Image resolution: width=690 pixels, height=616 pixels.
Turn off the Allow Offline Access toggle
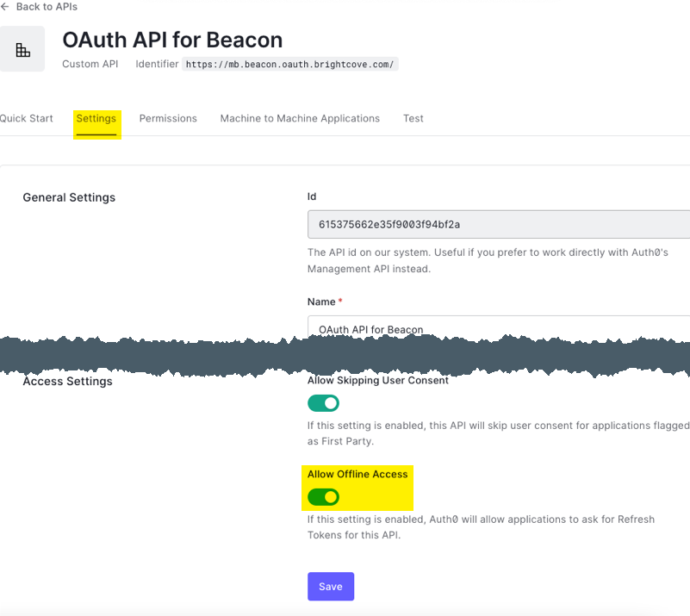coord(323,497)
